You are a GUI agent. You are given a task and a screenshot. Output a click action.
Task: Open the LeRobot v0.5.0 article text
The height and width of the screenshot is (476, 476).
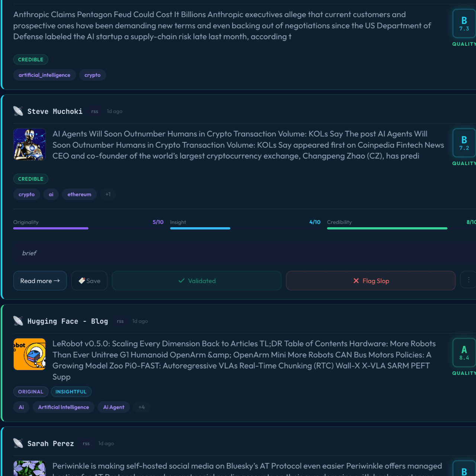pyautogui.click(x=244, y=360)
